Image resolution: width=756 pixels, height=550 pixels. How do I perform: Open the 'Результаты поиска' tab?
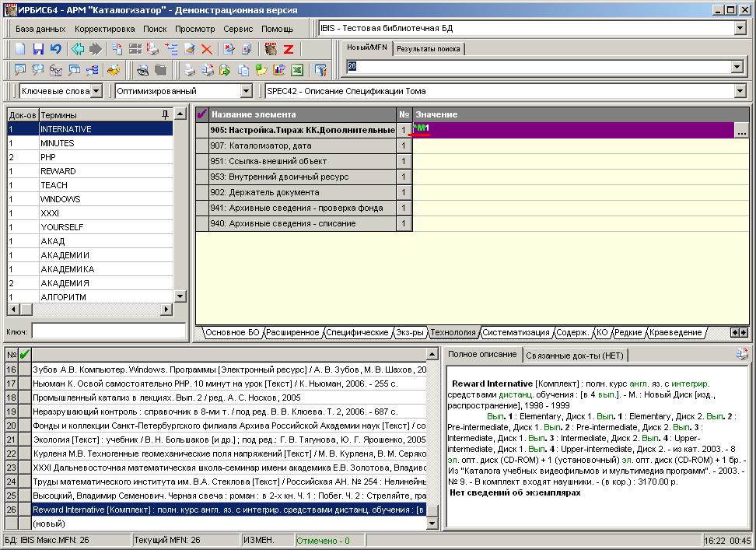click(428, 48)
